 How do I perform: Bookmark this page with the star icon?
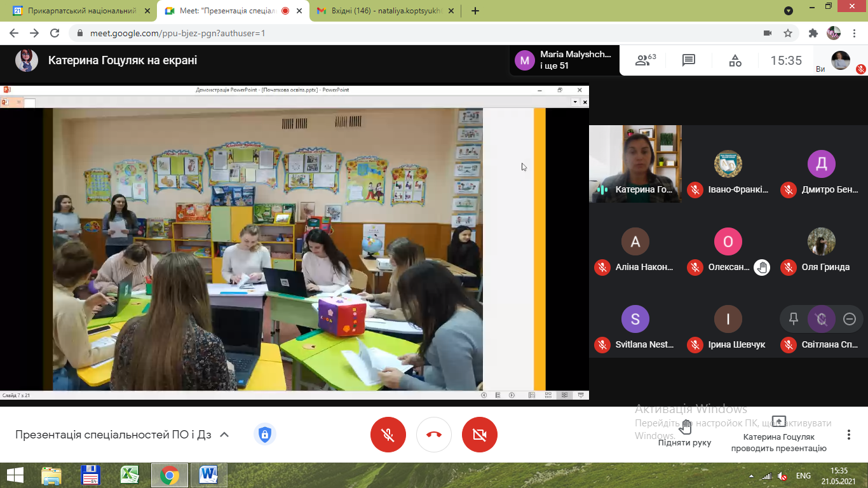coord(788,33)
